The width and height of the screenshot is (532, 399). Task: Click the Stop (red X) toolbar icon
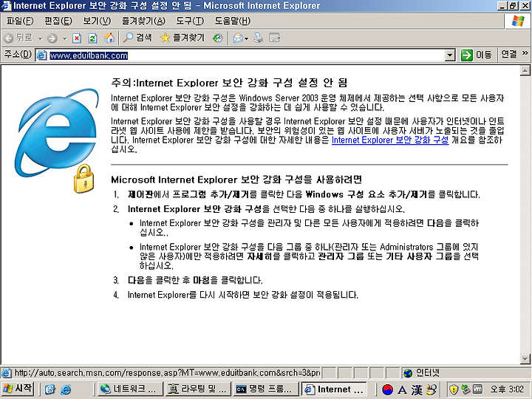[77, 38]
